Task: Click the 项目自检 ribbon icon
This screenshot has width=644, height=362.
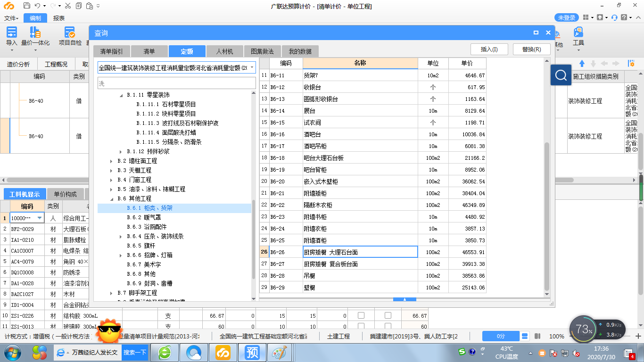Action: point(70,32)
